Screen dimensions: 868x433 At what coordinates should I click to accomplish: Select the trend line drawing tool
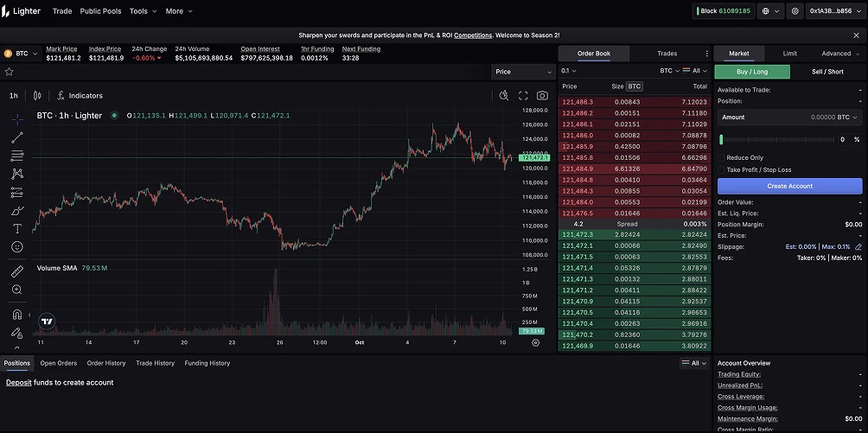[17, 138]
